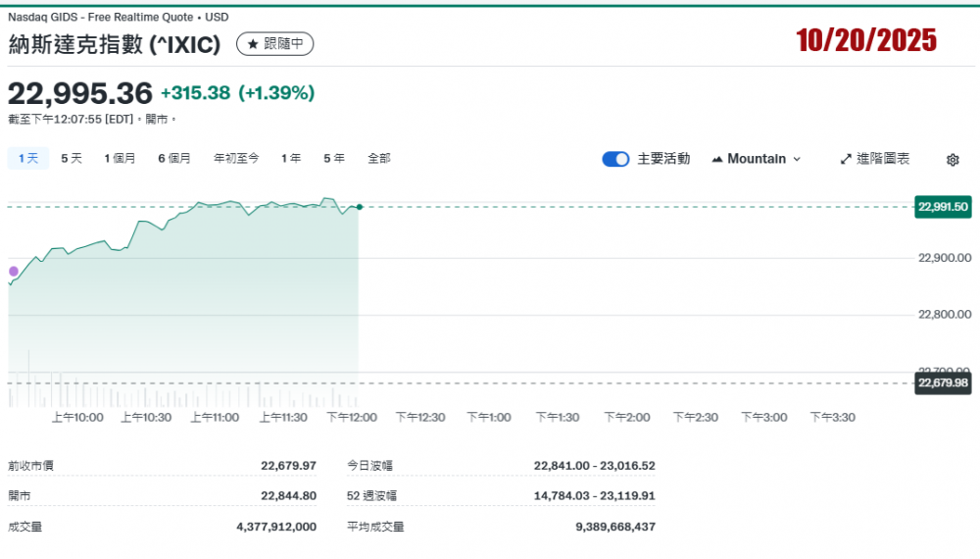Viewport: 980px width, 559px height.
Task: Toggle the 主要活動 key events switch
Action: point(615,159)
